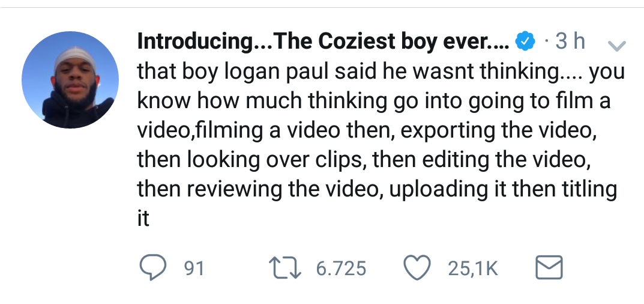Click the 25,1K likes count

[474, 269]
